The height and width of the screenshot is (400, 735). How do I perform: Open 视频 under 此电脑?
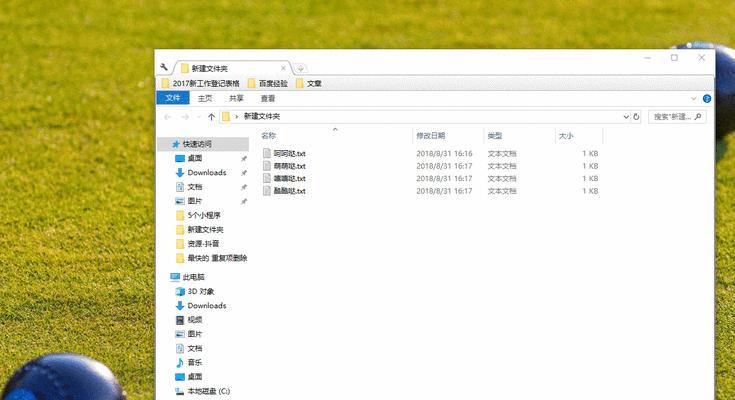click(x=195, y=320)
